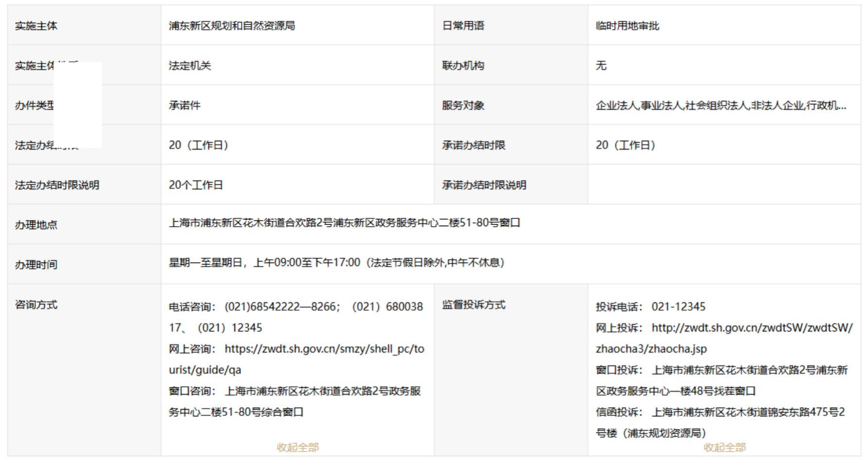Select the 办理地点 address text

pyautogui.click(x=344, y=223)
